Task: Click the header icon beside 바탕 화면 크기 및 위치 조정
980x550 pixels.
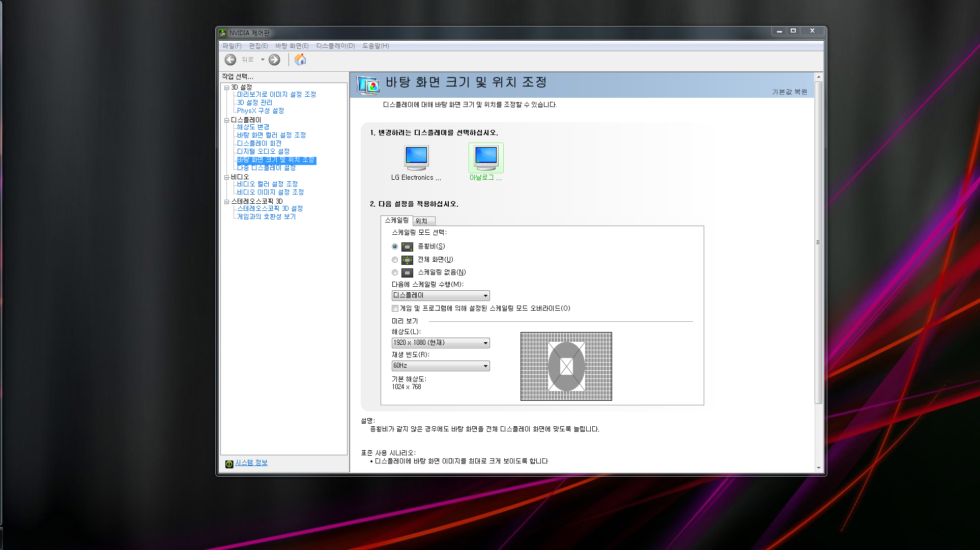Action: [x=368, y=85]
